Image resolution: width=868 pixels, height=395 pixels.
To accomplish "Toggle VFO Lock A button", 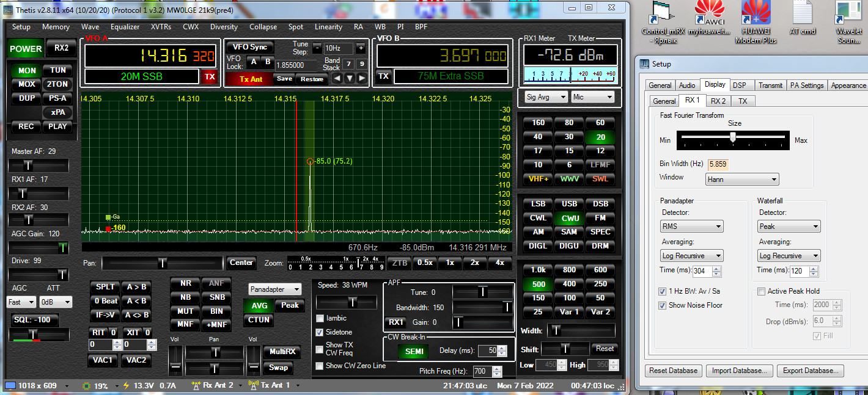I will click(x=254, y=62).
